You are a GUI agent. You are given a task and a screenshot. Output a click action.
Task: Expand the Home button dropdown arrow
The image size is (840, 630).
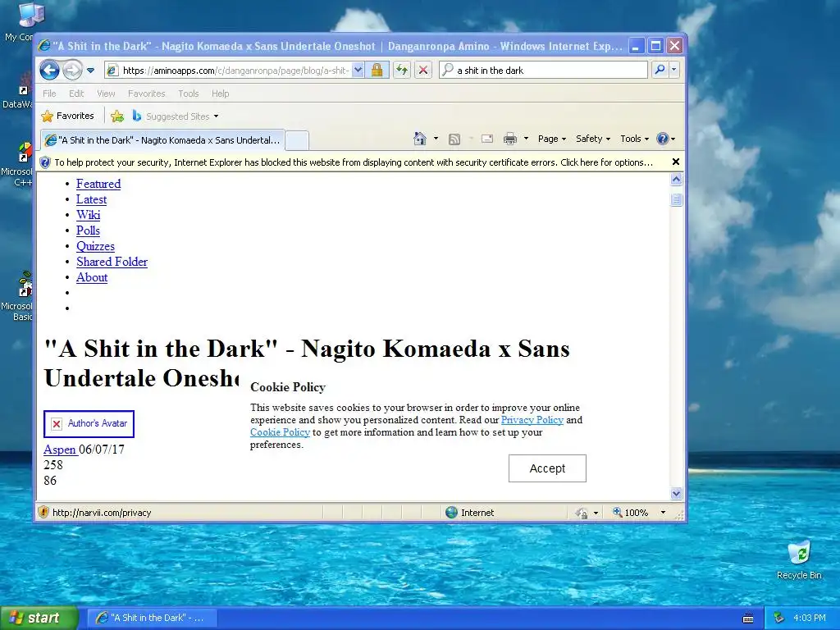(436, 139)
